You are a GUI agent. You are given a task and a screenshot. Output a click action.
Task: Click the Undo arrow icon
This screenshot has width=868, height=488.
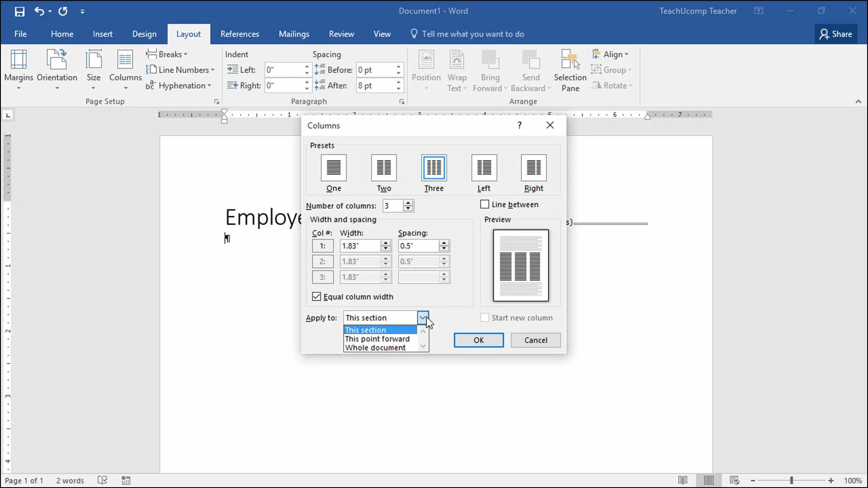39,11
